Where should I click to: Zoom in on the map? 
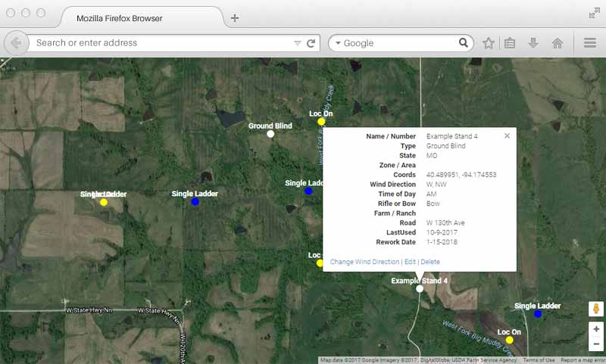click(x=596, y=329)
